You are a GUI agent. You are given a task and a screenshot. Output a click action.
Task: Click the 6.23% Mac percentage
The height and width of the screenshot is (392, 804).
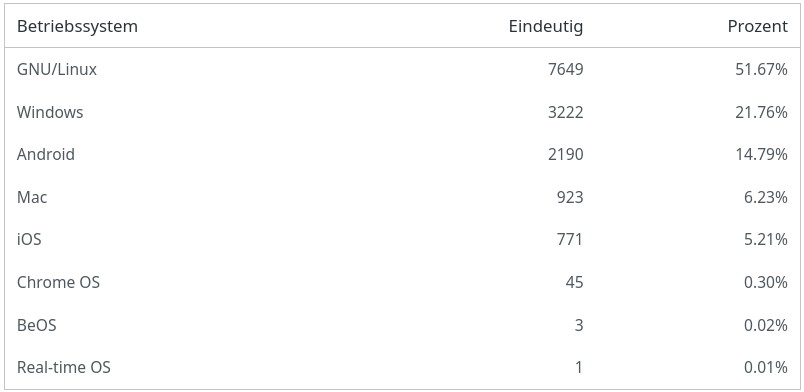click(766, 197)
